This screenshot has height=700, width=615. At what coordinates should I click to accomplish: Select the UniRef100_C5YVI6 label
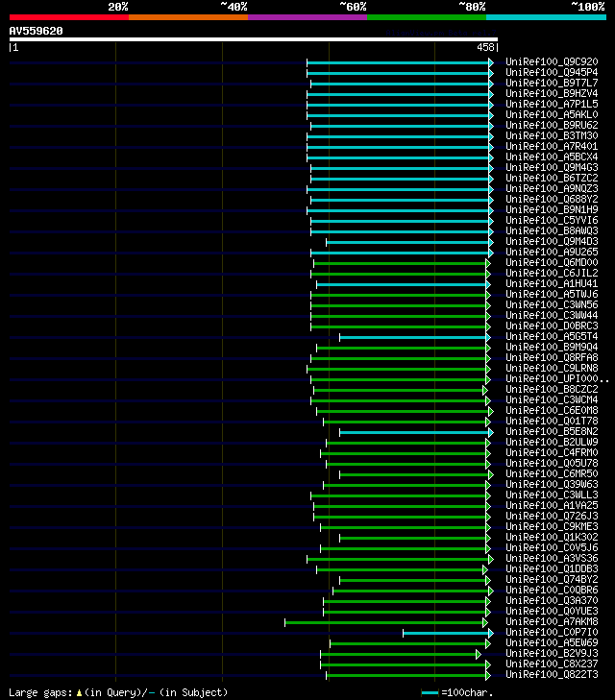(x=552, y=220)
